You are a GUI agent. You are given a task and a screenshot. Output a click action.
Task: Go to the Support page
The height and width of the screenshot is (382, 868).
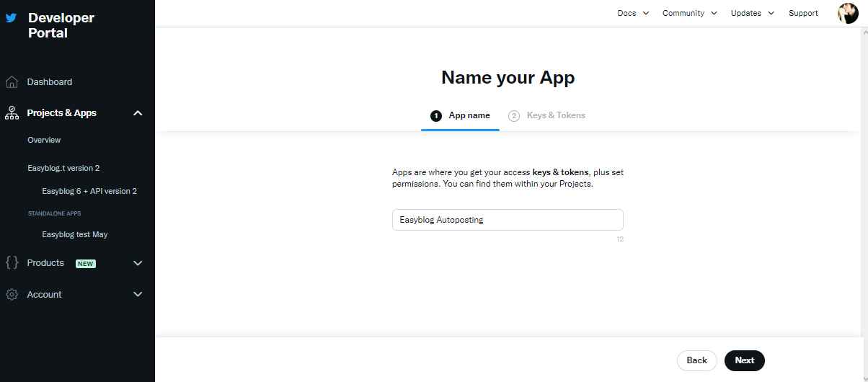click(x=803, y=13)
